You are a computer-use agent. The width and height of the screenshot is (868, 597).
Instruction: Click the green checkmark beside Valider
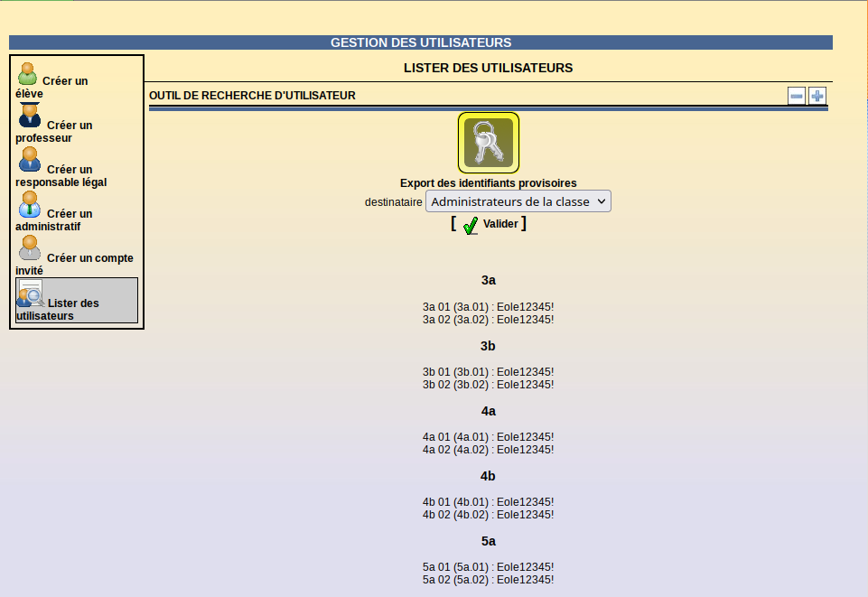tap(470, 225)
